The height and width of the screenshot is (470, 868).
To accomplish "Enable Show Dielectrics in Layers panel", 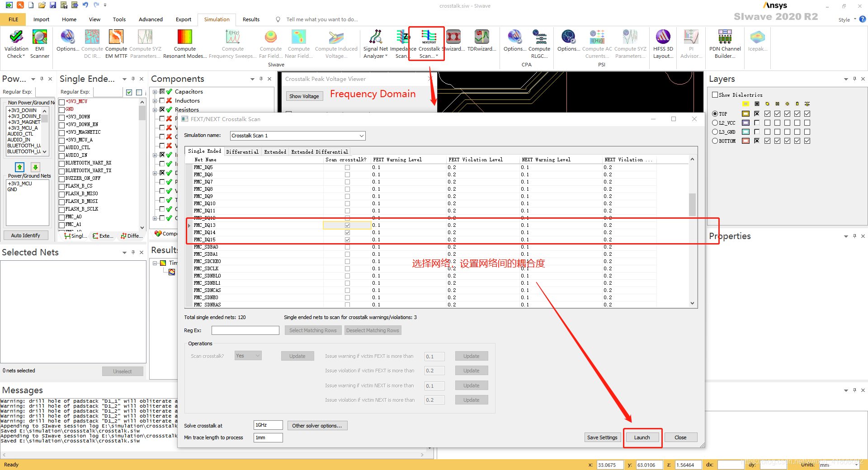I will coord(715,95).
